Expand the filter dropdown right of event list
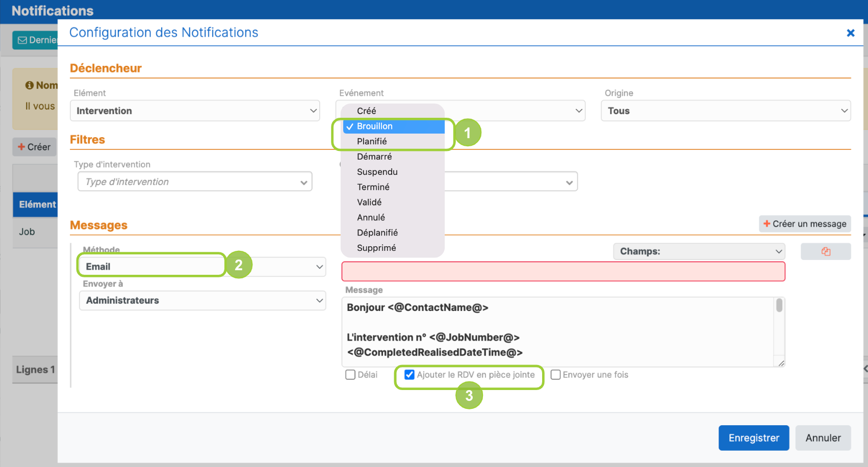 tap(569, 183)
